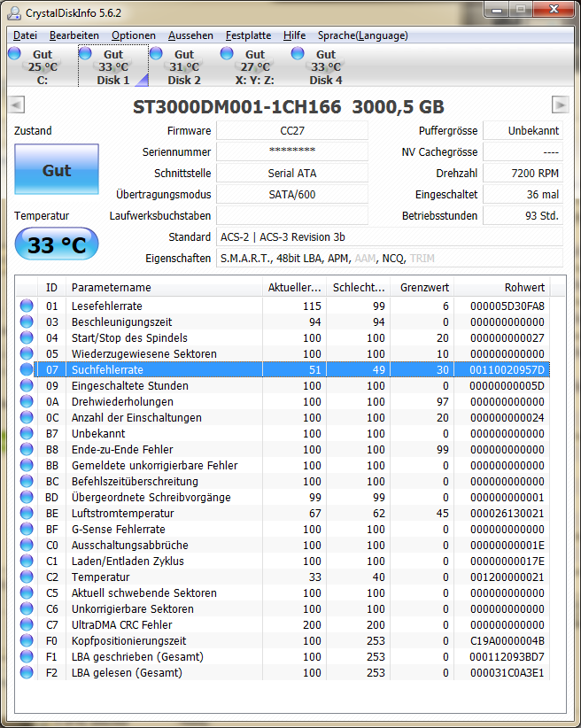Click the status orb for drive C:

point(15,53)
